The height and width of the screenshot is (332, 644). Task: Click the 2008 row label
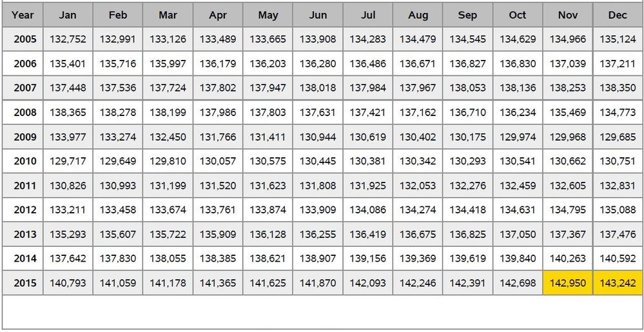(25, 113)
